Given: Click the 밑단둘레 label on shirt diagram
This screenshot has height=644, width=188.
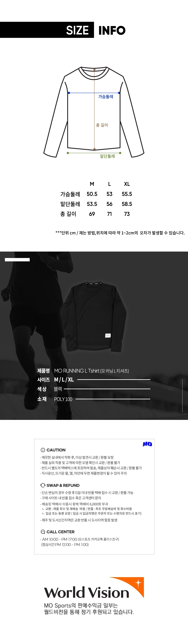Looking at the screenshot, I should (107, 156).
